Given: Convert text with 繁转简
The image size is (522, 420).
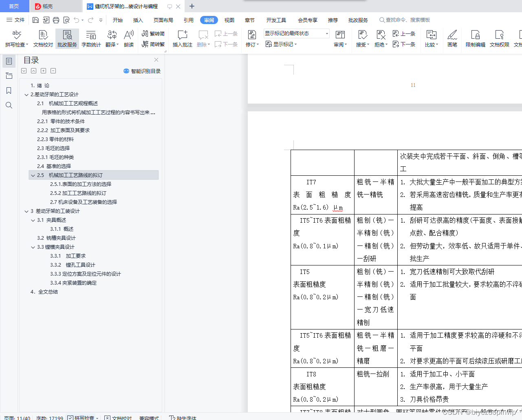Looking at the screenshot, I should tap(153, 33).
